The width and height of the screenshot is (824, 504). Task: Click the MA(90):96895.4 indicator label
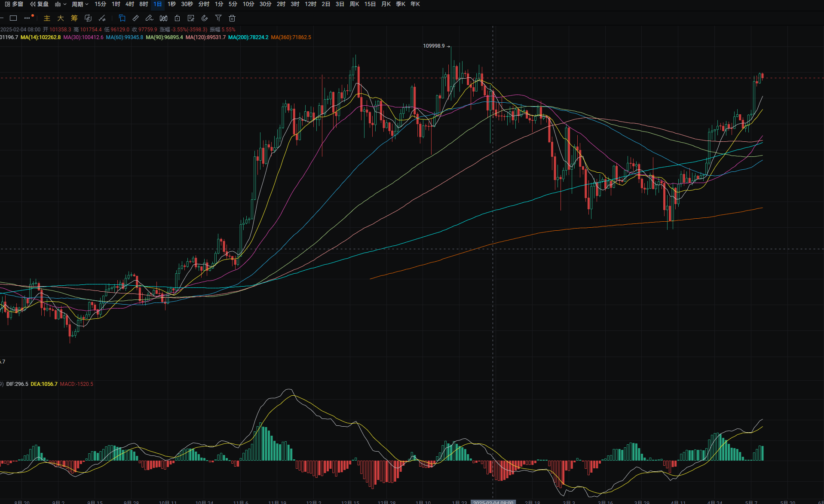click(164, 37)
